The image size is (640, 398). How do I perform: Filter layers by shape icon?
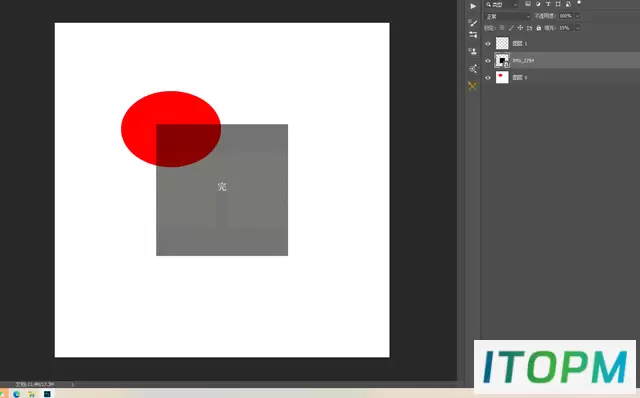point(558,4)
